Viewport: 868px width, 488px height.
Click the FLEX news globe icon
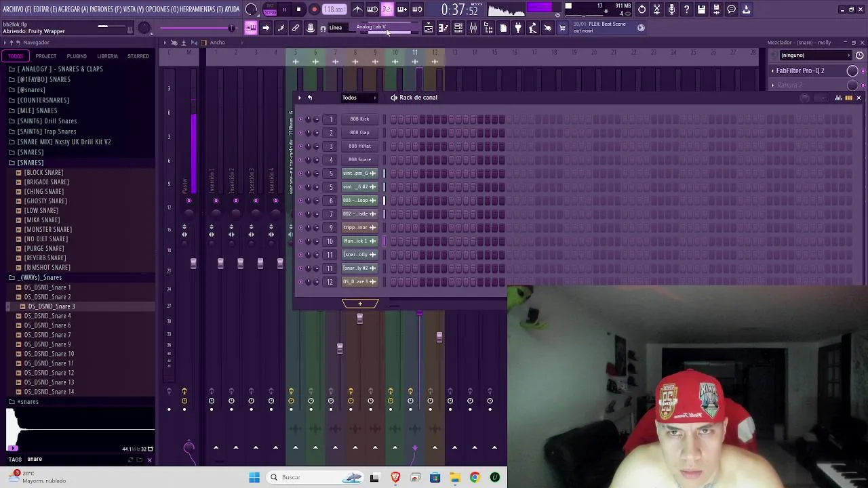[x=642, y=28]
